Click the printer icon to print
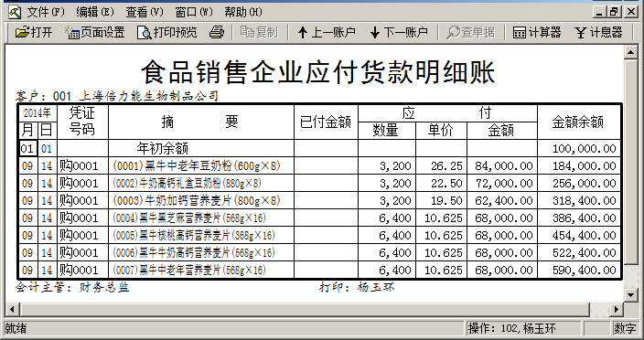The height and width of the screenshot is (340, 644). 217,32
